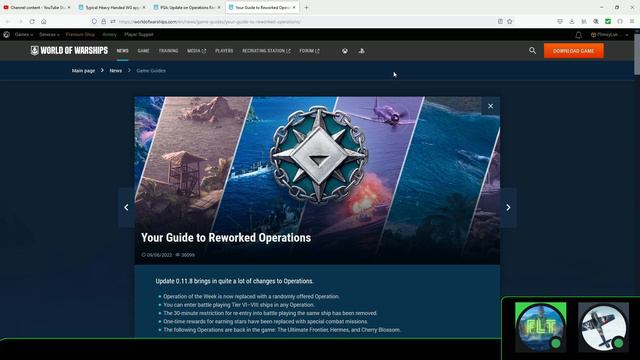Open the GAME navigation item
The image size is (640, 360).
(x=143, y=51)
